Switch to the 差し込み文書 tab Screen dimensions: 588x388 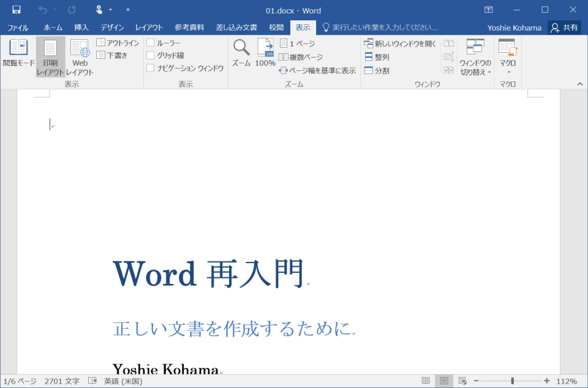point(236,28)
